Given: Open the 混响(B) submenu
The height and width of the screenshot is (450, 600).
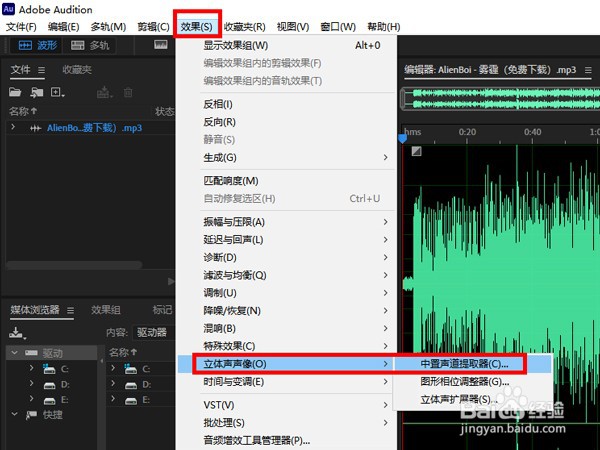Looking at the screenshot, I should (x=286, y=328).
